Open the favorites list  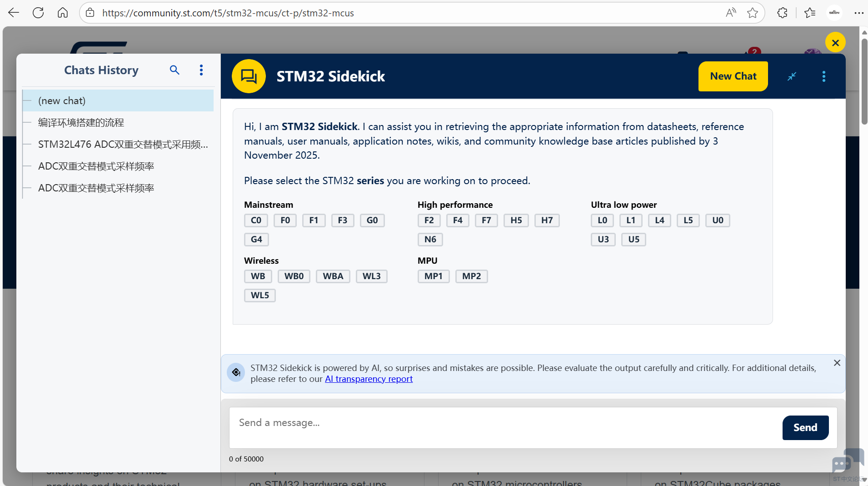pos(810,13)
